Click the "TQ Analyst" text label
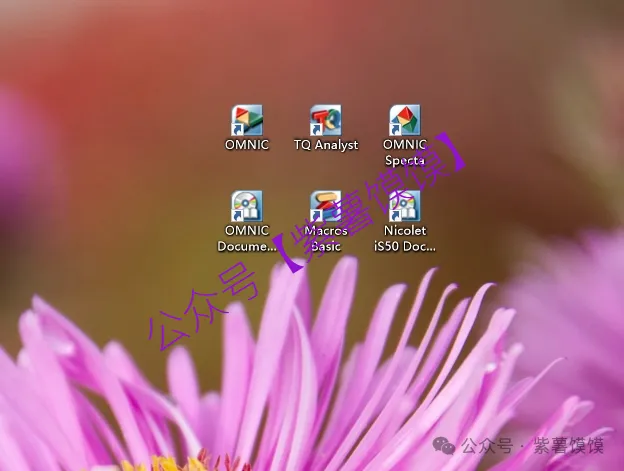This screenshot has width=624, height=471. 325,145
